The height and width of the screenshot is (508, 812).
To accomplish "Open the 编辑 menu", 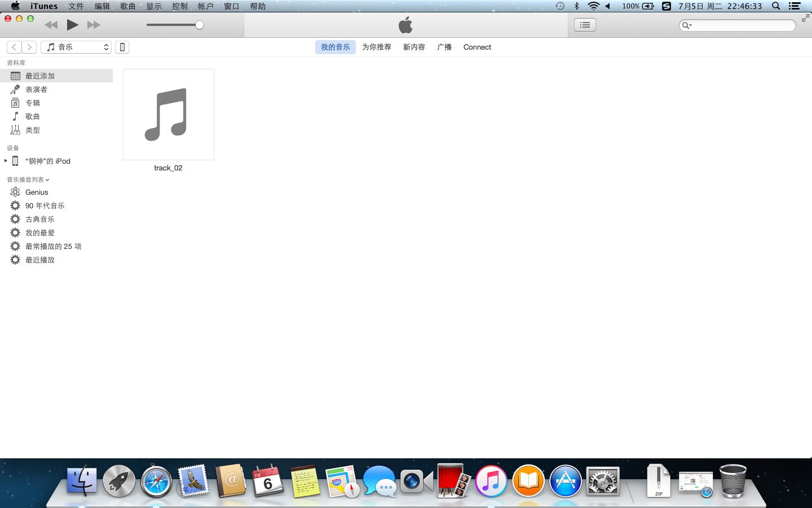I will pos(102,6).
